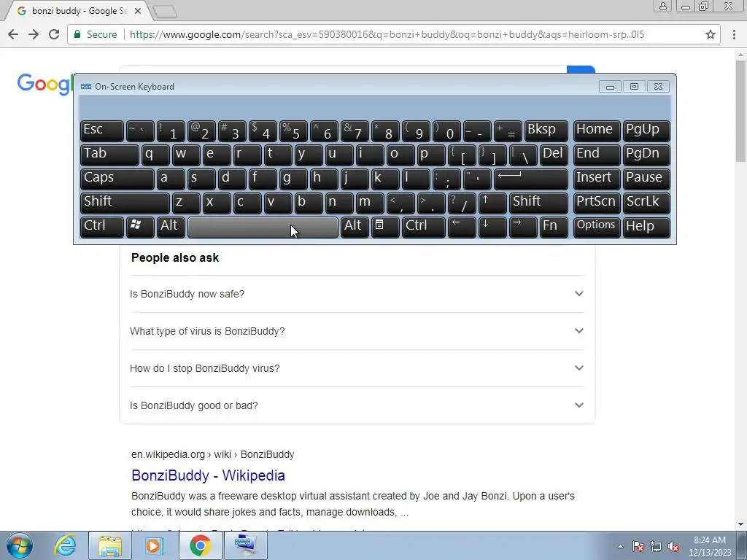Tap the letter q key
This screenshot has width=747, height=560.
(x=155, y=155)
